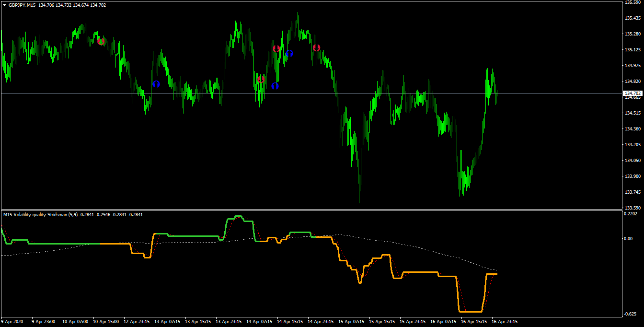Click the 16 Apr 23:15 time label
This screenshot has width=644, height=327.
(x=504, y=322)
